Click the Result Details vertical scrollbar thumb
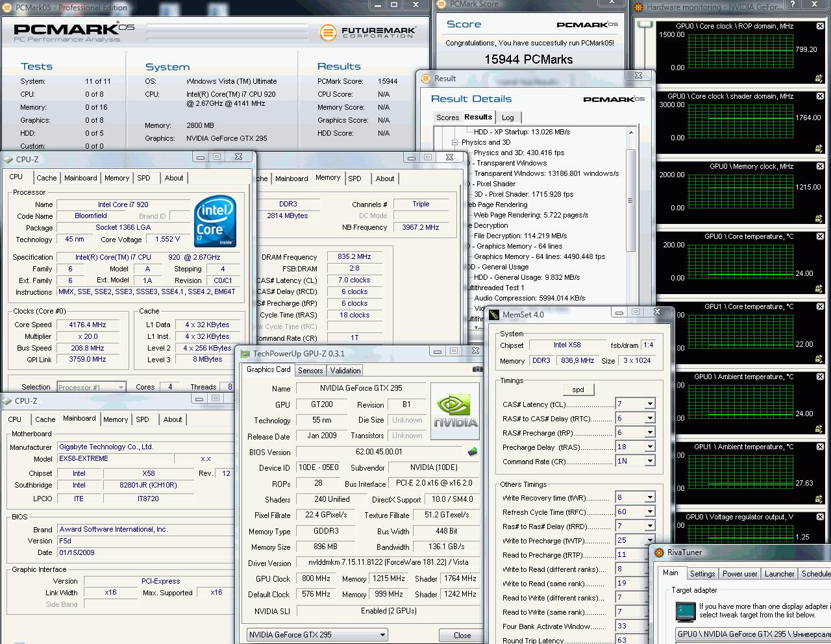The image size is (831, 644). click(x=630, y=200)
